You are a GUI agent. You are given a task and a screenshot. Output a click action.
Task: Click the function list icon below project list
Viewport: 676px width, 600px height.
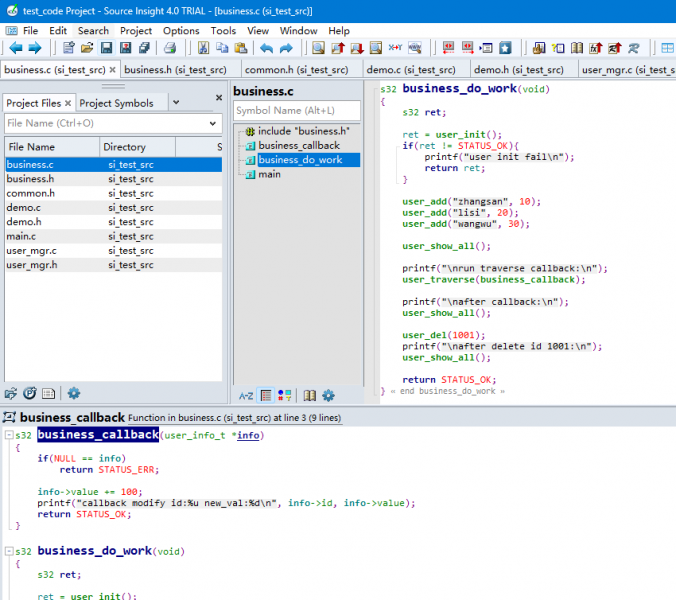coord(48,393)
